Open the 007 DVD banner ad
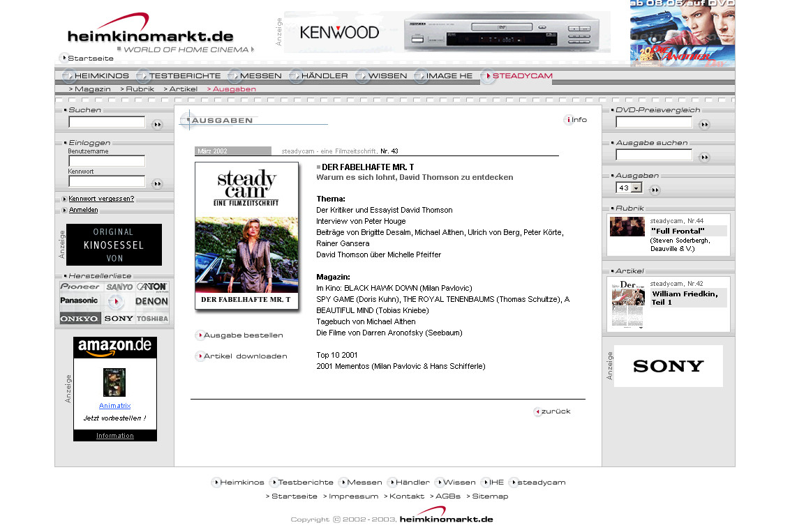Screen dimensions: 790x532 point(683,33)
